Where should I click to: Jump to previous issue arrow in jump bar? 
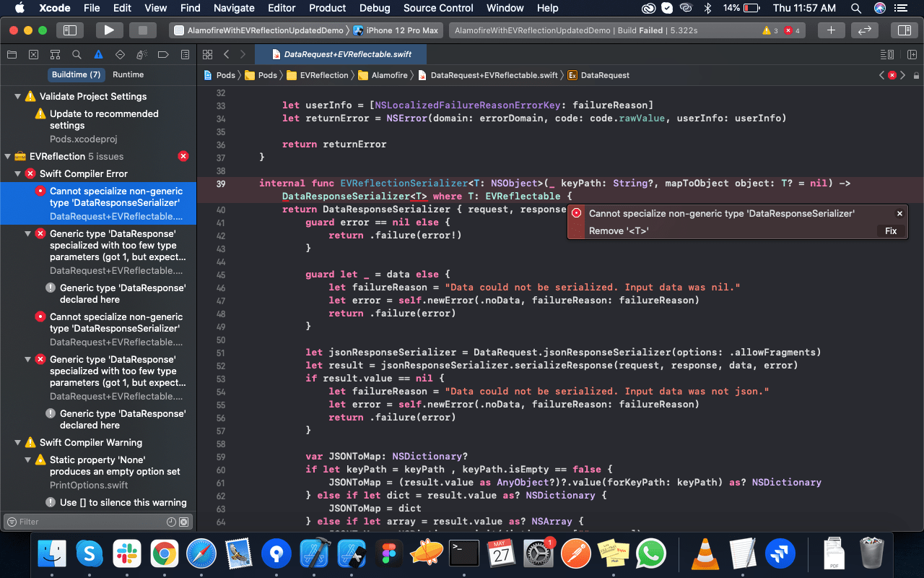coord(881,75)
